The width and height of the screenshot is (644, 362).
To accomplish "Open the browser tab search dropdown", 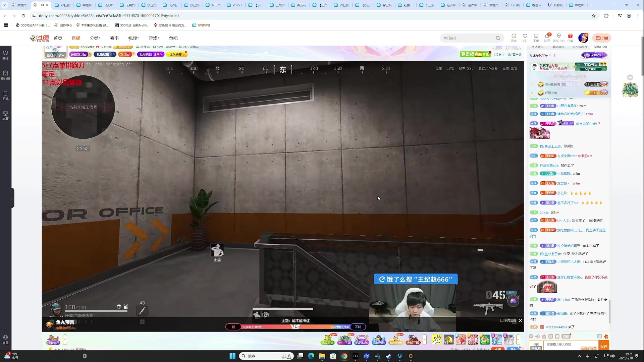I will [4, 5].
